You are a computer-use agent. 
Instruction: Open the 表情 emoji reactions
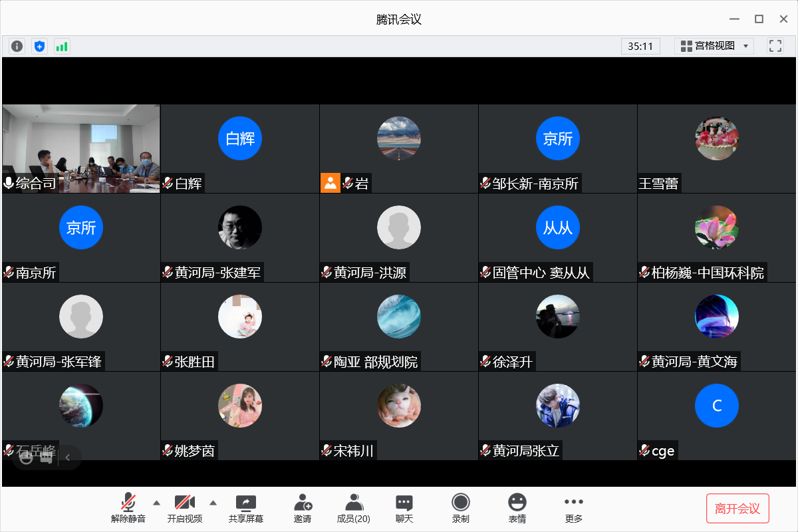point(517,509)
